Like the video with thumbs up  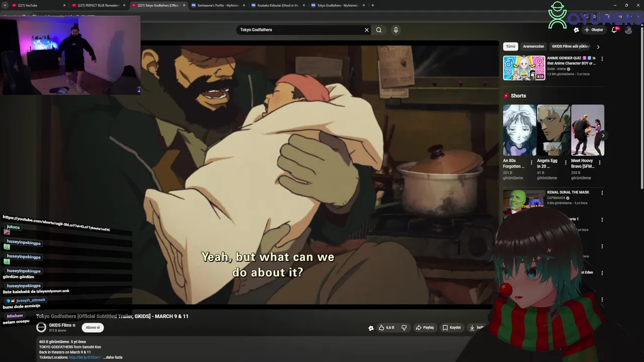pos(386,328)
